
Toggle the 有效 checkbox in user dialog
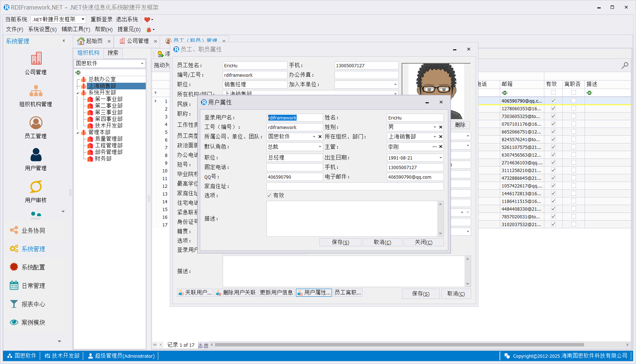point(269,195)
